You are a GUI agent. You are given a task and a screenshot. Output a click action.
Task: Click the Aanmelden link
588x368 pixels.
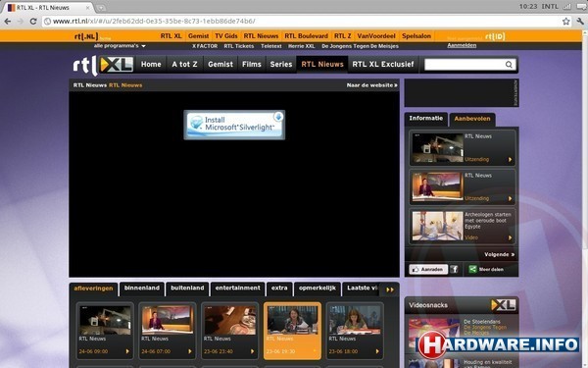tap(462, 45)
